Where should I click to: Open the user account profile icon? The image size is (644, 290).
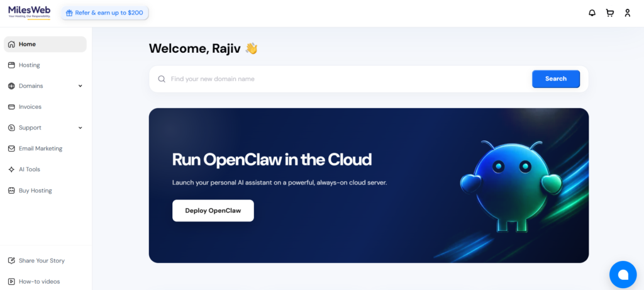pyautogui.click(x=628, y=13)
